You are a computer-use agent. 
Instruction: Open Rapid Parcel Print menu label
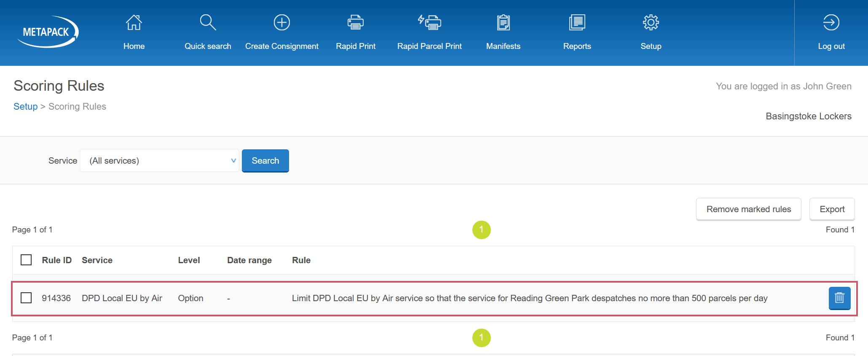[x=429, y=46]
